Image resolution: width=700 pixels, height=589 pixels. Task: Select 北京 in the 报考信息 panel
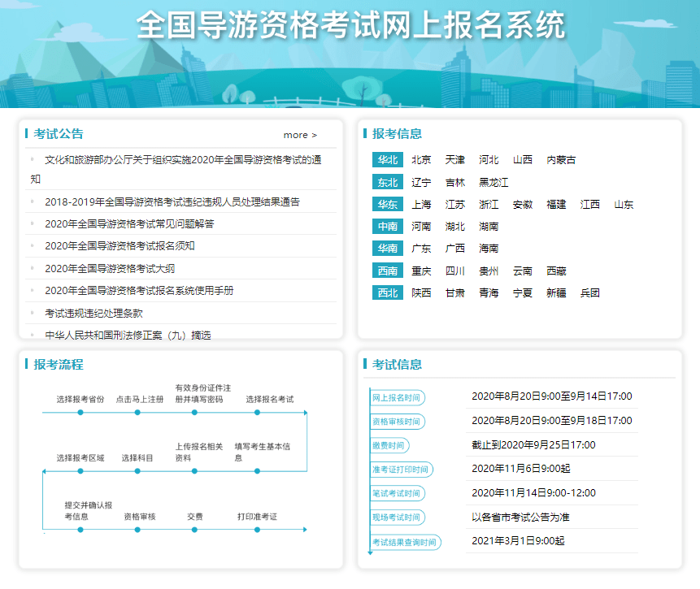click(x=420, y=160)
